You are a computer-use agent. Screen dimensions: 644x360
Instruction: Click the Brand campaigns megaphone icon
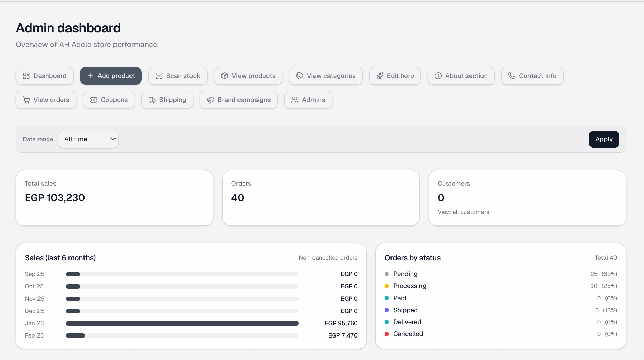click(x=210, y=100)
